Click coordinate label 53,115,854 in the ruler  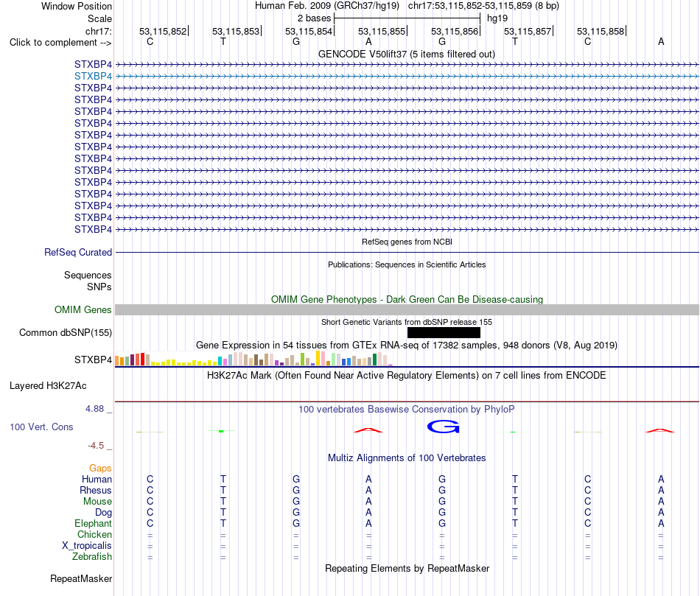[x=309, y=31]
